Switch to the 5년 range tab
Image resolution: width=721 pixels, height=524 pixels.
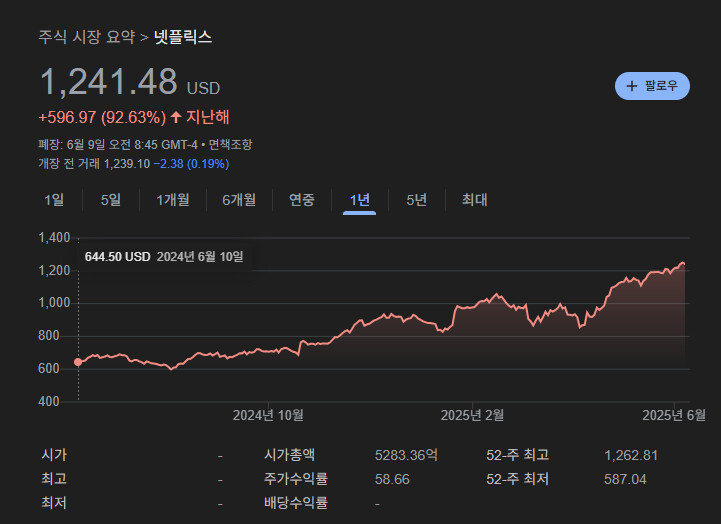click(417, 200)
